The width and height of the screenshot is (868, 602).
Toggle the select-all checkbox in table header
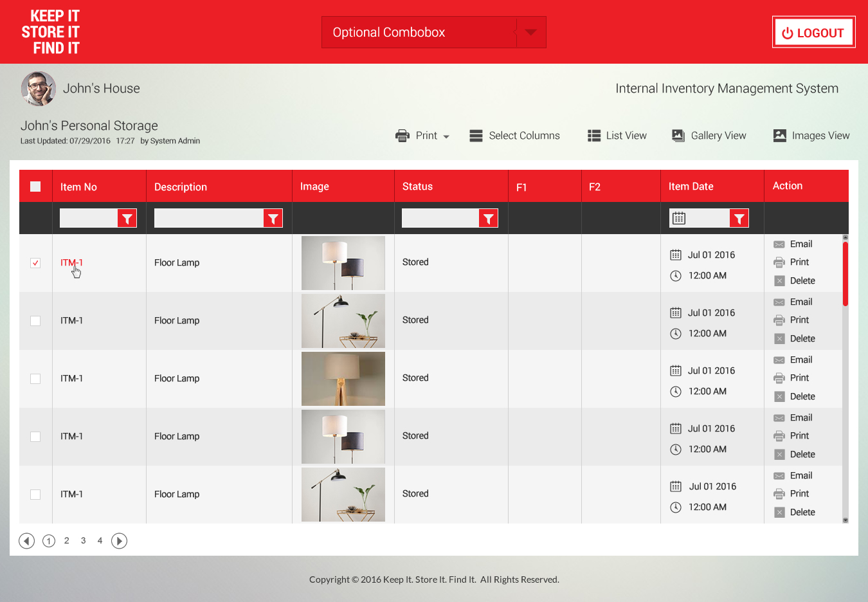click(35, 187)
